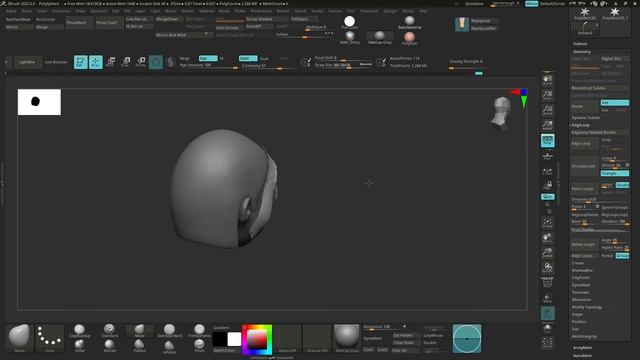
Task: Select the Move transform icon beside Draw
Action: click(x=110, y=62)
